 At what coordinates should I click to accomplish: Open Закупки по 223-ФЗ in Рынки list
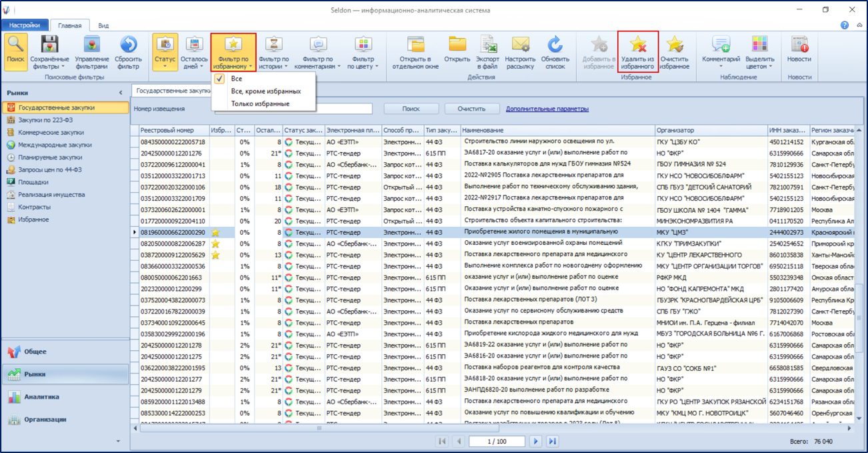pyautogui.click(x=65, y=120)
